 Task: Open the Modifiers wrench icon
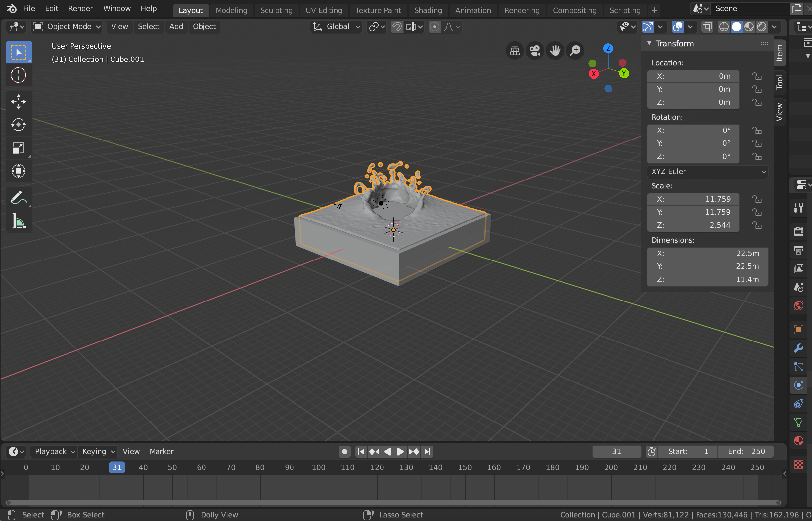tap(799, 348)
